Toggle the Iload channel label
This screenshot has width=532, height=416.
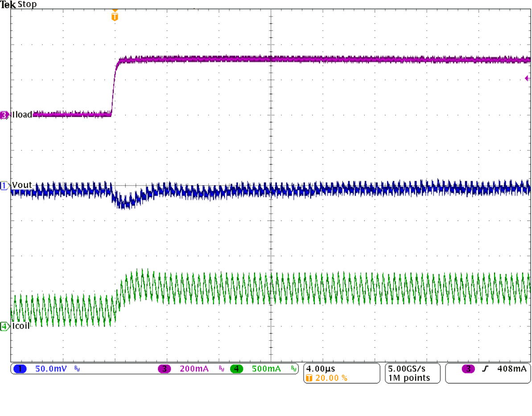21,115
